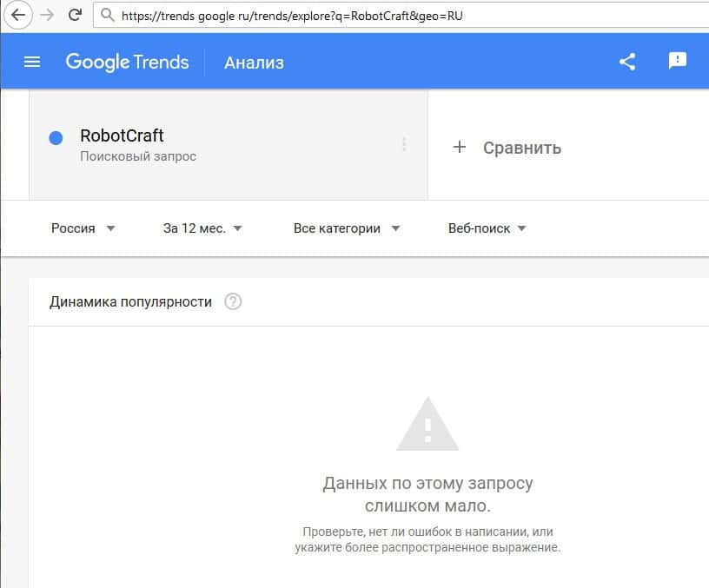This screenshot has height=588, width=709.
Task: Open the За 12 мес. time range dropdown
Action: click(202, 228)
